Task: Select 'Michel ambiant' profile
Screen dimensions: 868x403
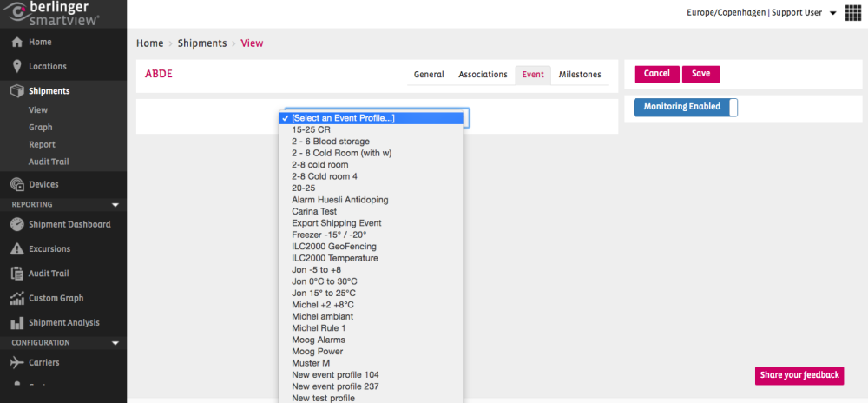Action: point(371,316)
